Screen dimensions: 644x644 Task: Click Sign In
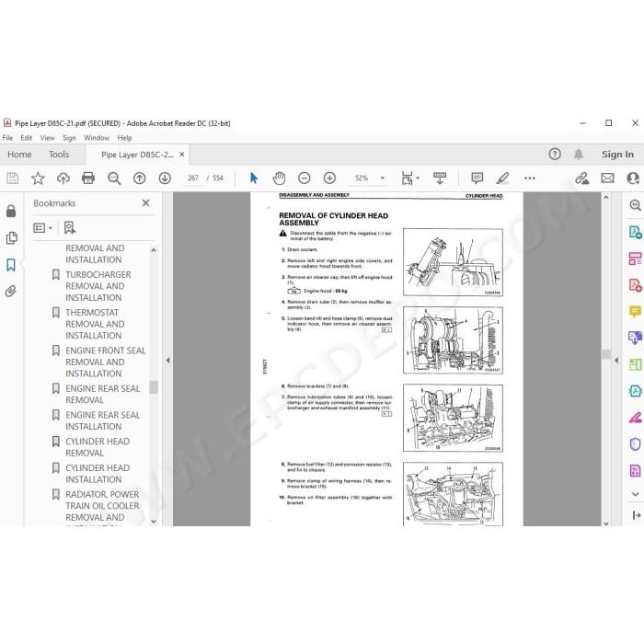pos(617,155)
